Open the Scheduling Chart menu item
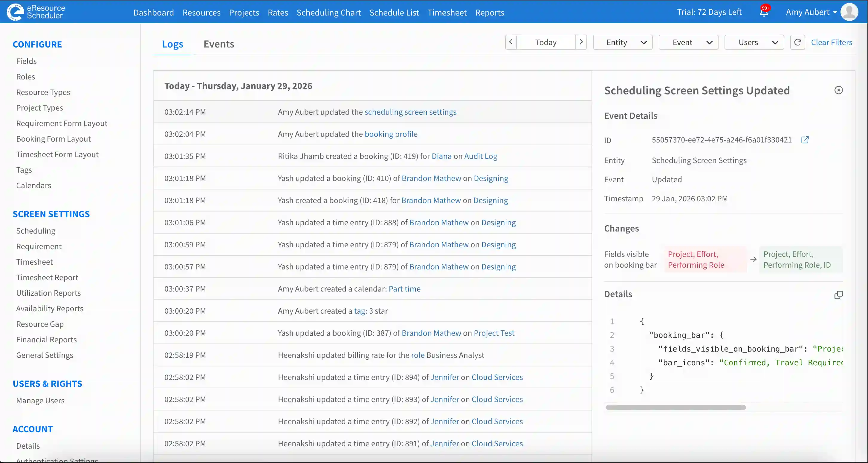 (328, 13)
